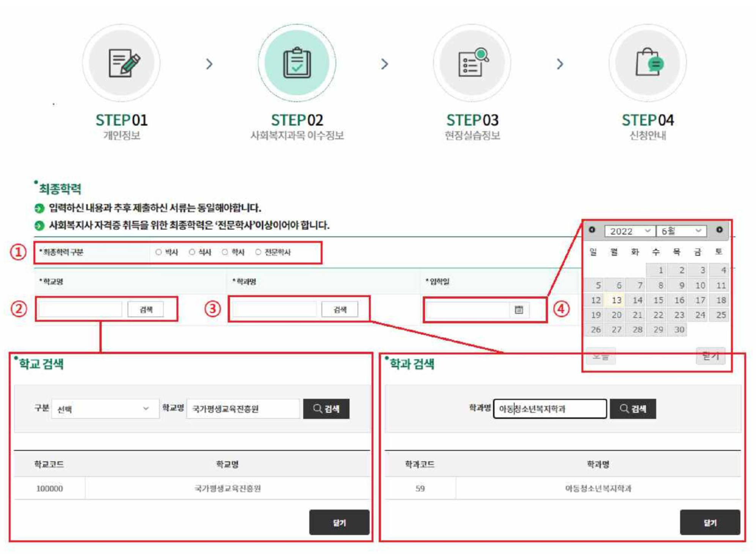756x554 pixels.
Task: Select the 아동청소년복지학과 result row
Action: [x=563, y=488]
